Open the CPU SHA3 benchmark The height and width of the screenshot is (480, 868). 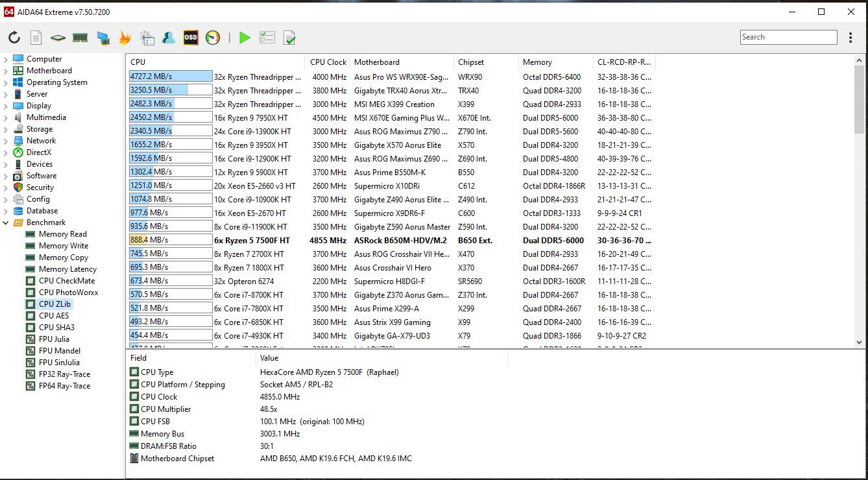click(56, 328)
